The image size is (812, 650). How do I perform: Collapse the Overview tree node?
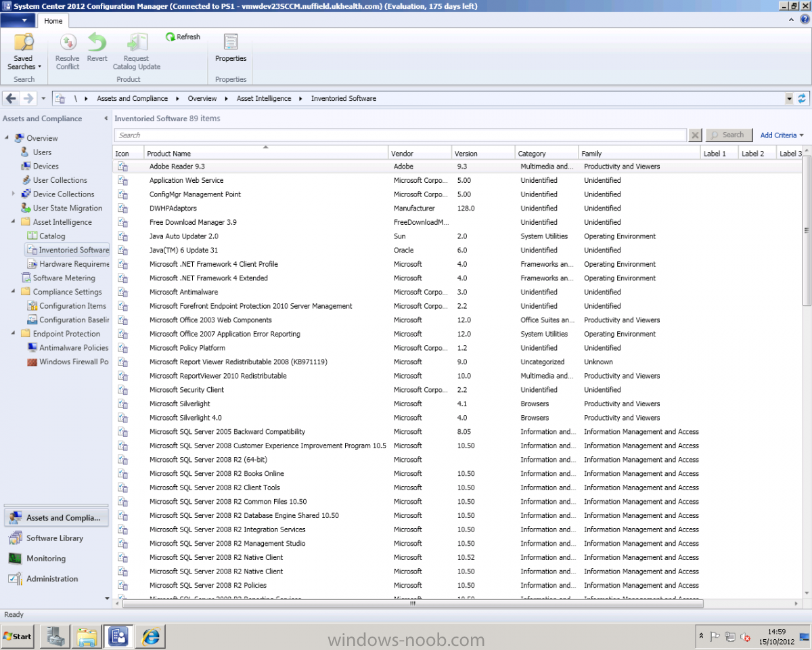pos(7,138)
